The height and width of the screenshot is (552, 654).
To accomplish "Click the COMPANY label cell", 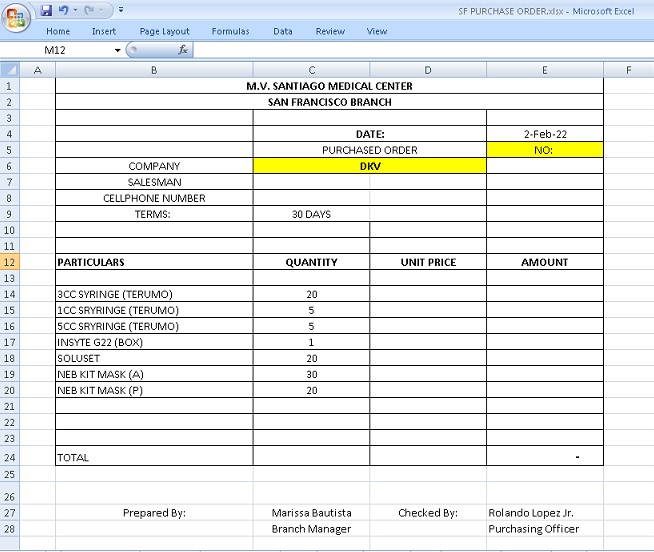I will pyautogui.click(x=154, y=166).
